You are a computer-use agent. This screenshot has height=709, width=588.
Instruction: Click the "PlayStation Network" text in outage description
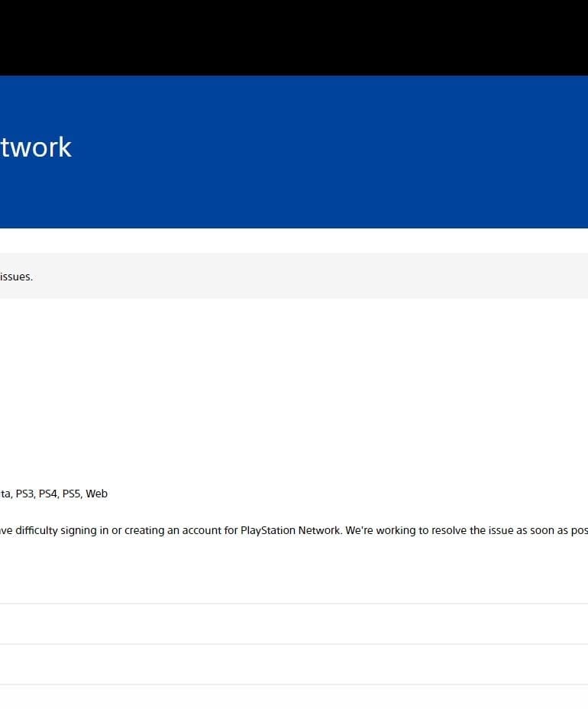click(x=291, y=530)
